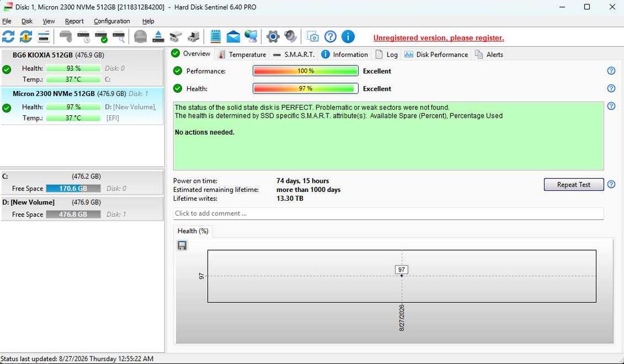This screenshot has width=624, height=364.
Task: Click the blue envelope e-mail icon
Action: [x=233, y=37]
